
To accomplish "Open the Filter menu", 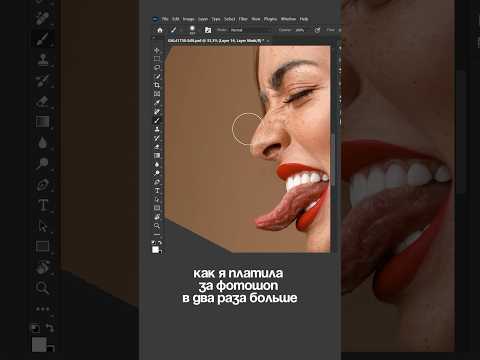I will [x=243, y=19].
